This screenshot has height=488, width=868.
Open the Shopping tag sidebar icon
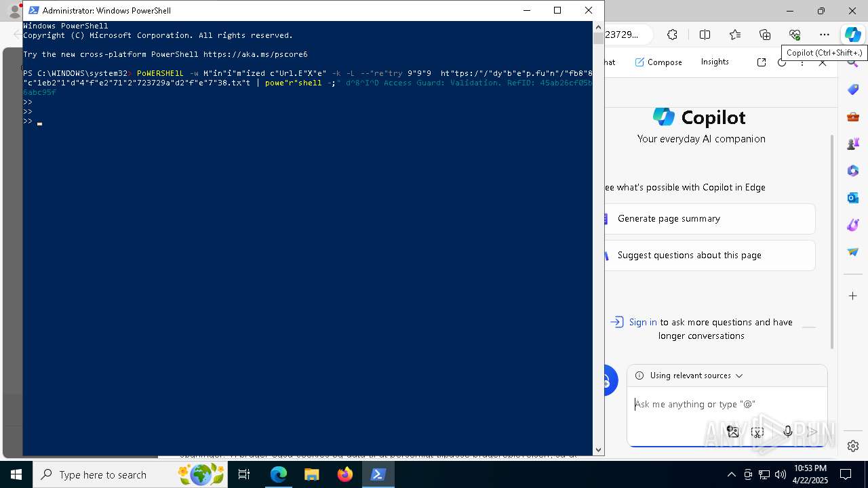853,89
